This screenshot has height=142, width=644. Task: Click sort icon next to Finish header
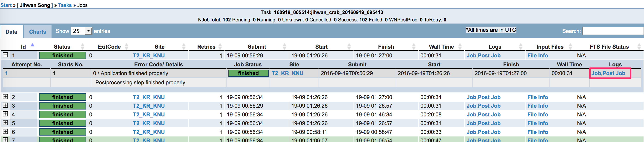pos(414,47)
